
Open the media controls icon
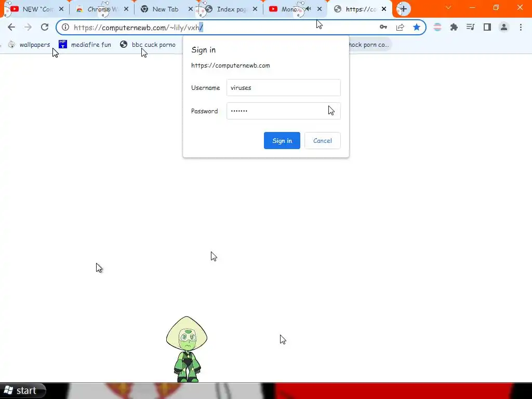(x=470, y=27)
